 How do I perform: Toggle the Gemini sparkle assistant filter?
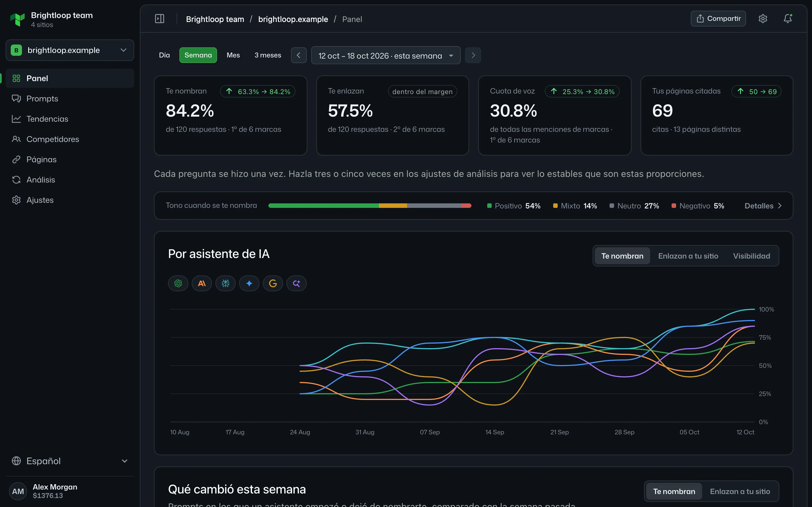[249, 283]
